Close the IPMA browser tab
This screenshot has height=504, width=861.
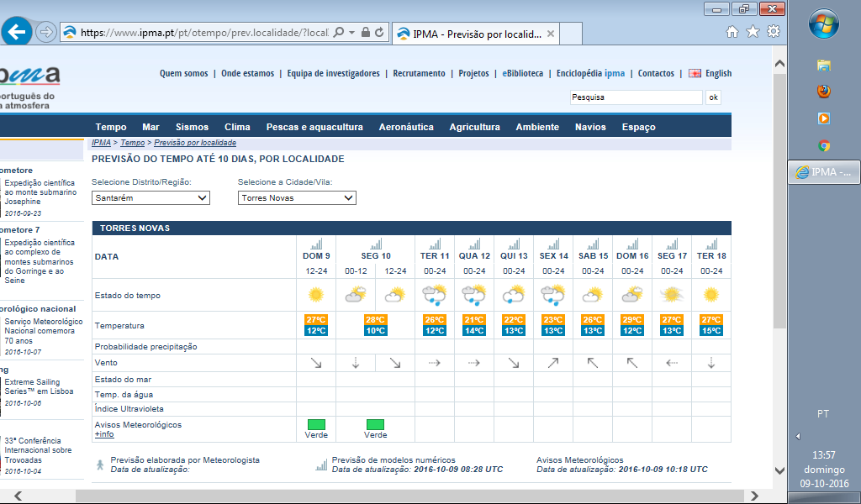coord(550,34)
